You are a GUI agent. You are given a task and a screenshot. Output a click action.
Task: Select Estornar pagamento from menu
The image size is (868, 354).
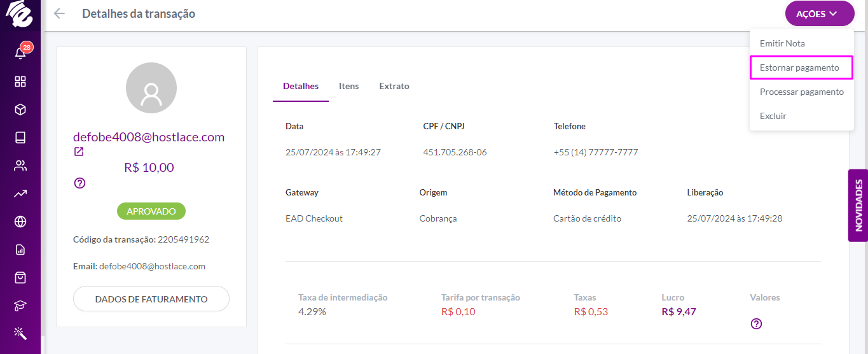tap(800, 67)
